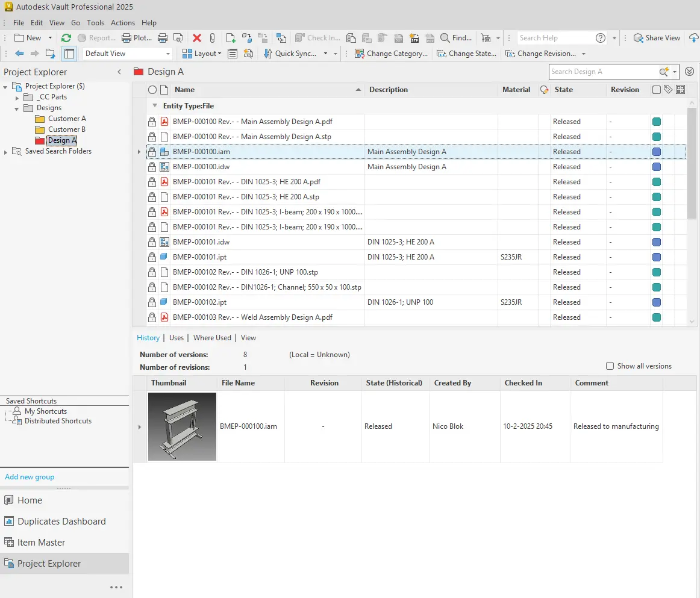700x598 pixels.
Task: Open the Change Revision dropdown arrow
Action: pyautogui.click(x=584, y=54)
